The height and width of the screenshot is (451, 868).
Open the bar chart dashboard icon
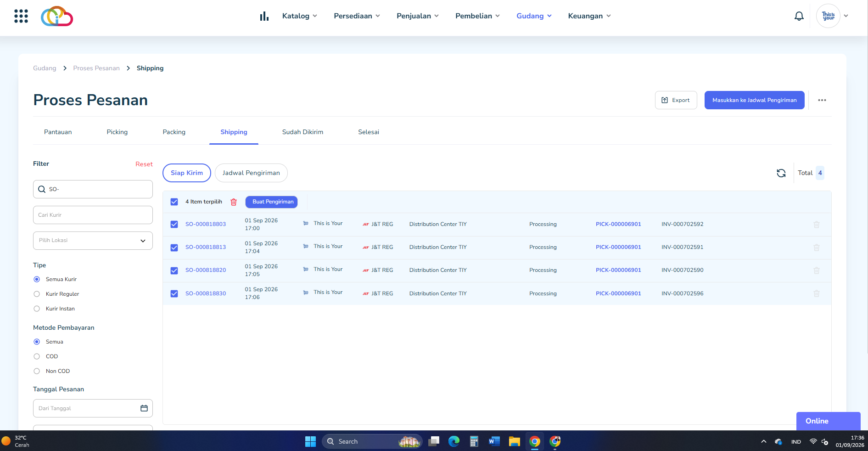tap(264, 16)
